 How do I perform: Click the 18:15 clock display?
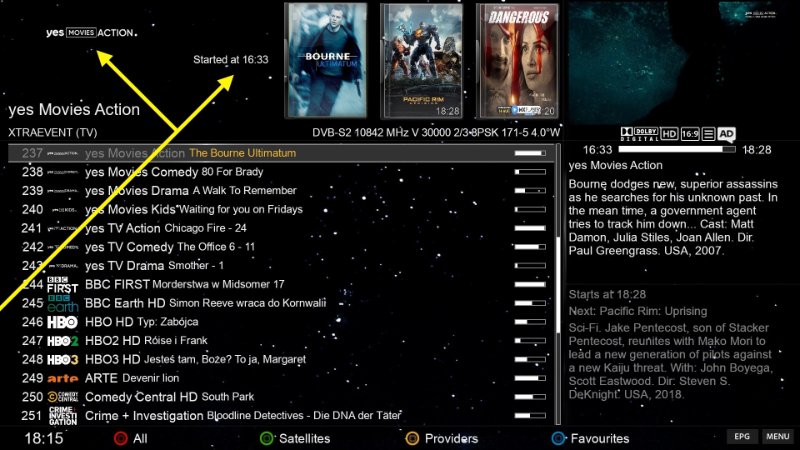tap(44, 438)
